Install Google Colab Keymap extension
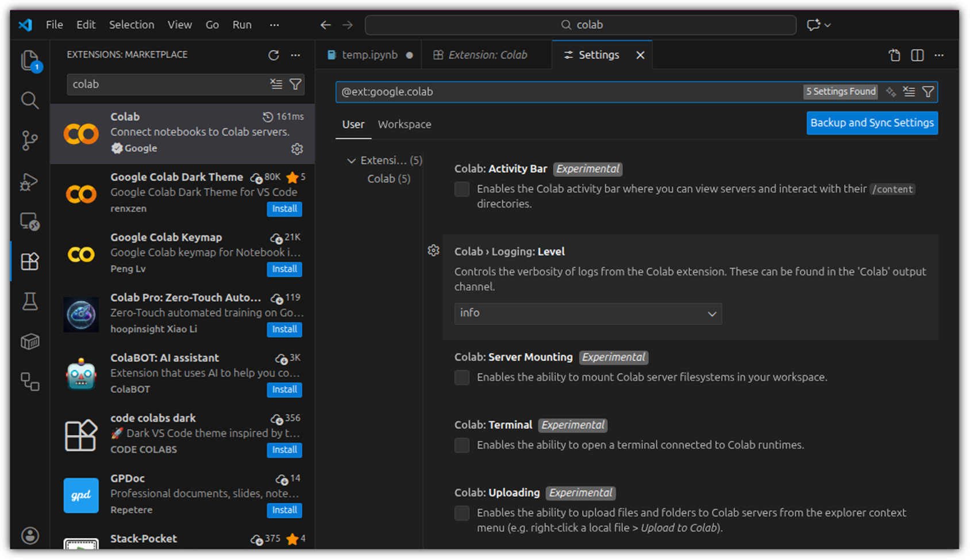Image resolution: width=970 pixels, height=560 pixels. (284, 269)
